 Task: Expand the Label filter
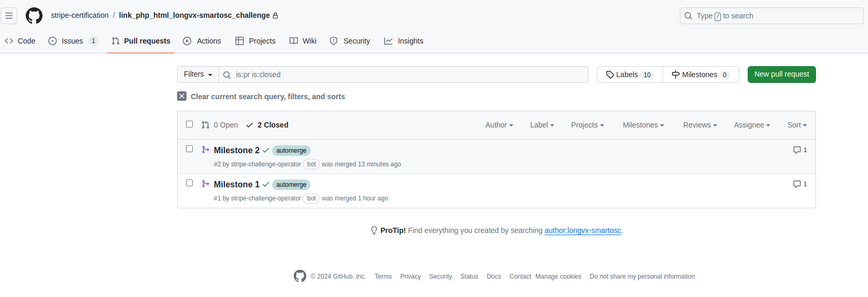click(542, 125)
